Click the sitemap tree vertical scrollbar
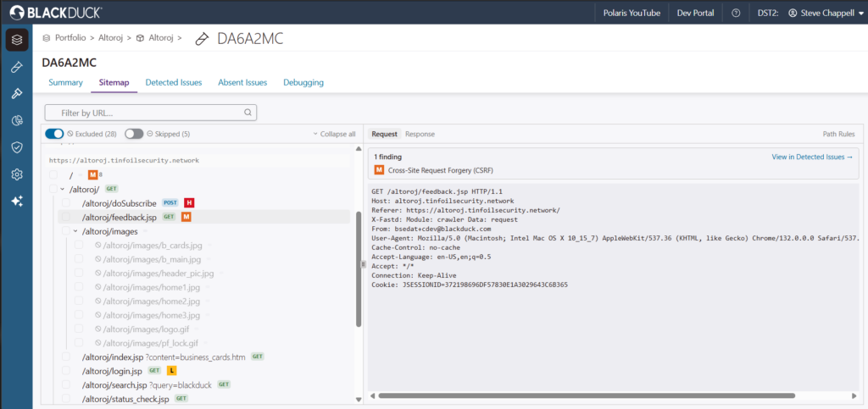 coord(359,268)
